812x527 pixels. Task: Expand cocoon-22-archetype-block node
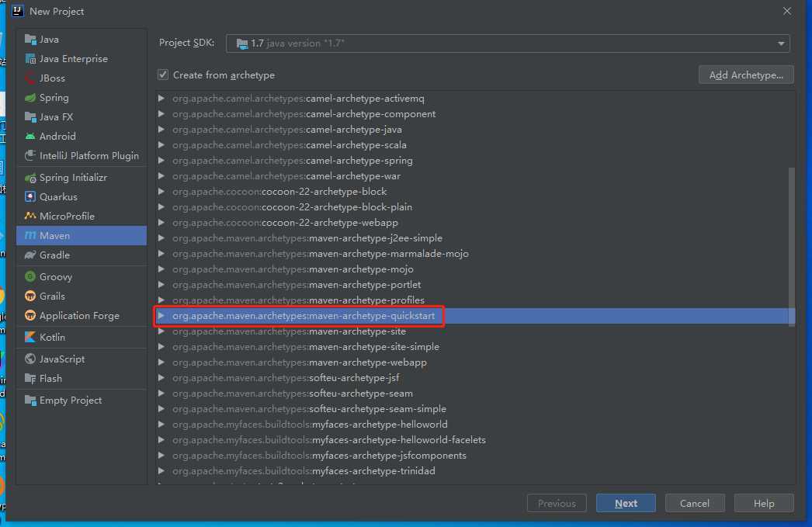(x=161, y=191)
